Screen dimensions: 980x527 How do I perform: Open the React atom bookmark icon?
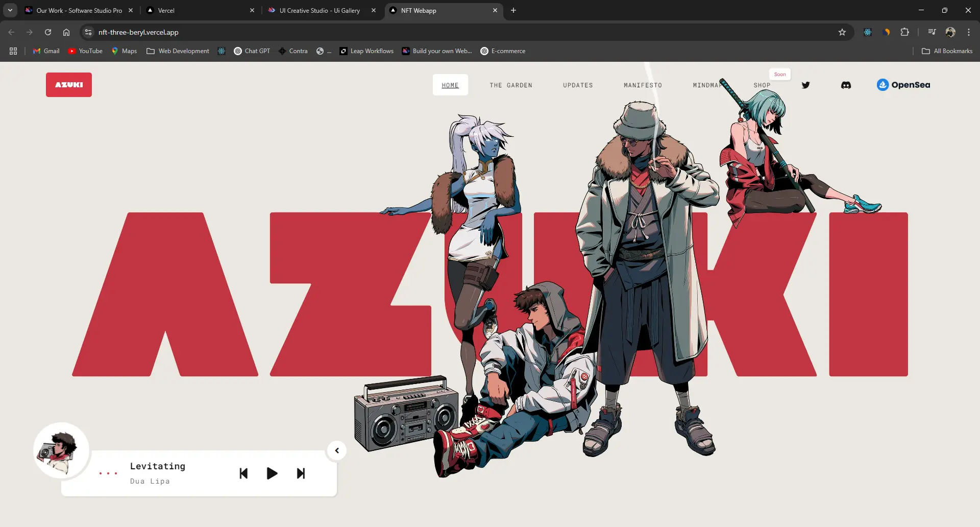[222, 51]
